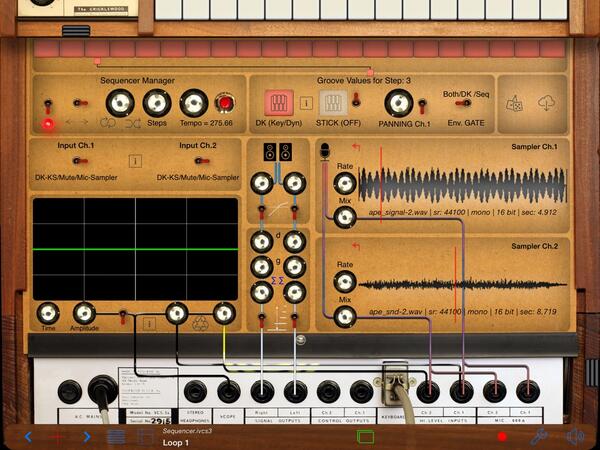Open the info button between Input channels
The image size is (600, 450).
135,161
